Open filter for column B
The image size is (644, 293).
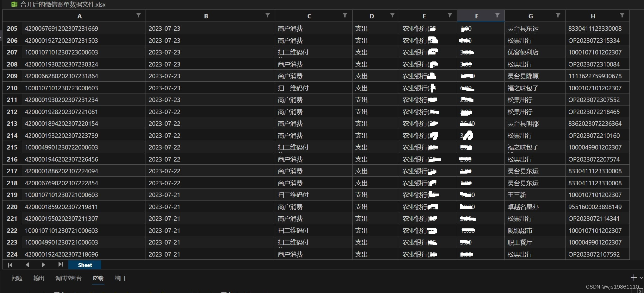(x=268, y=16)
